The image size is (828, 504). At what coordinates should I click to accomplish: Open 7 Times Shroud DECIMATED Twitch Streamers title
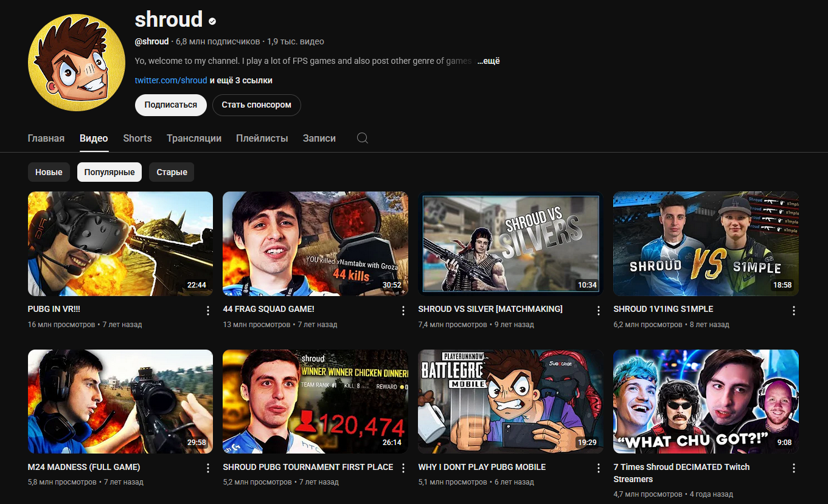[x=681, y=473]
